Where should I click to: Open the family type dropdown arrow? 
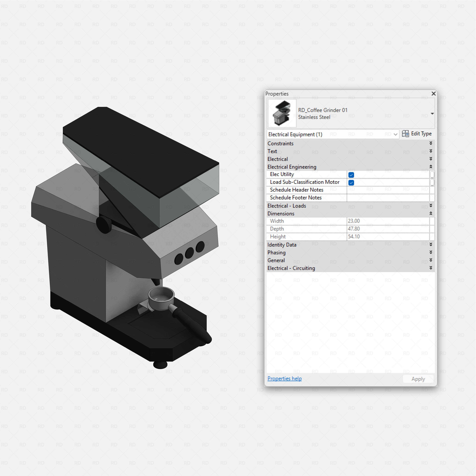coord(432,114)
